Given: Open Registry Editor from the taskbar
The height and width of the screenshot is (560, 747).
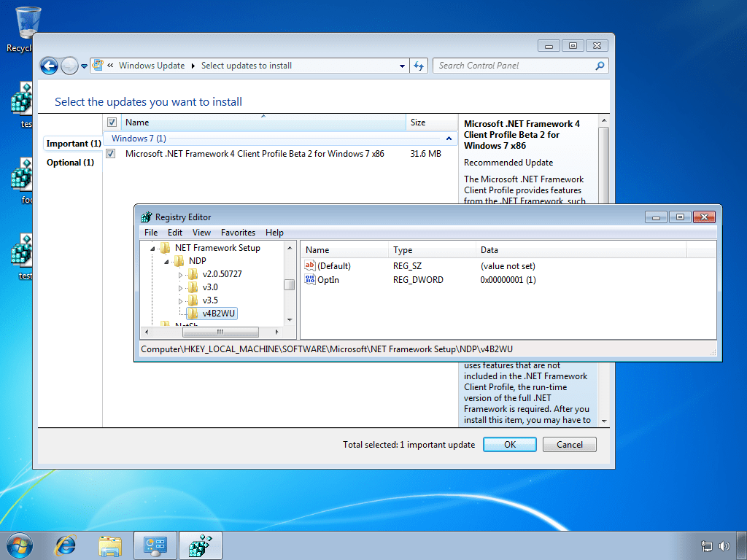Looking at the screenshot, I should pyautogui.click(x=200, y=545).
